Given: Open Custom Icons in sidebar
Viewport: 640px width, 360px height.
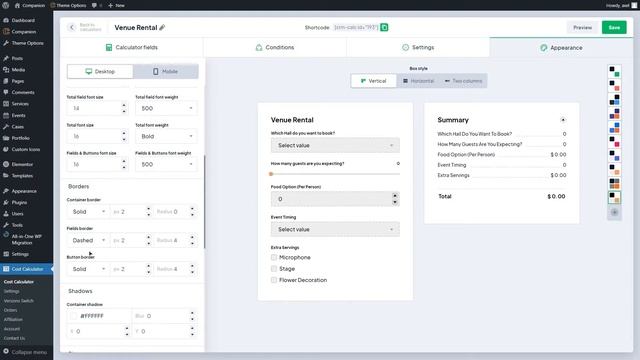Looking at the screenshot, I should click(x=25, y=149).
